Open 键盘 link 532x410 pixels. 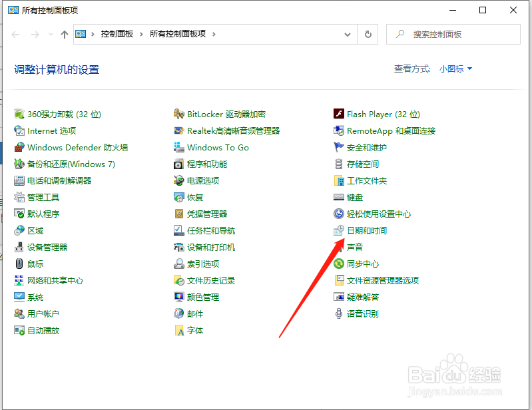point(355,197)
